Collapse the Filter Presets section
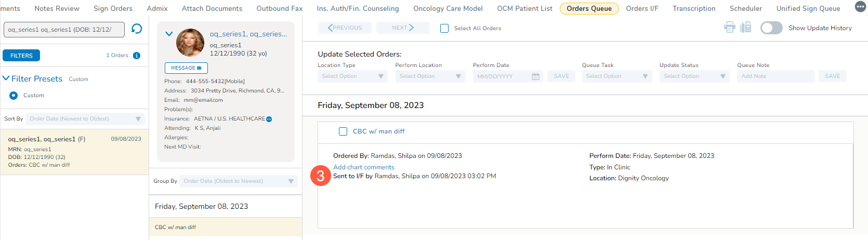Viewport: 868px width, 240px height. (x=6, y=78)
